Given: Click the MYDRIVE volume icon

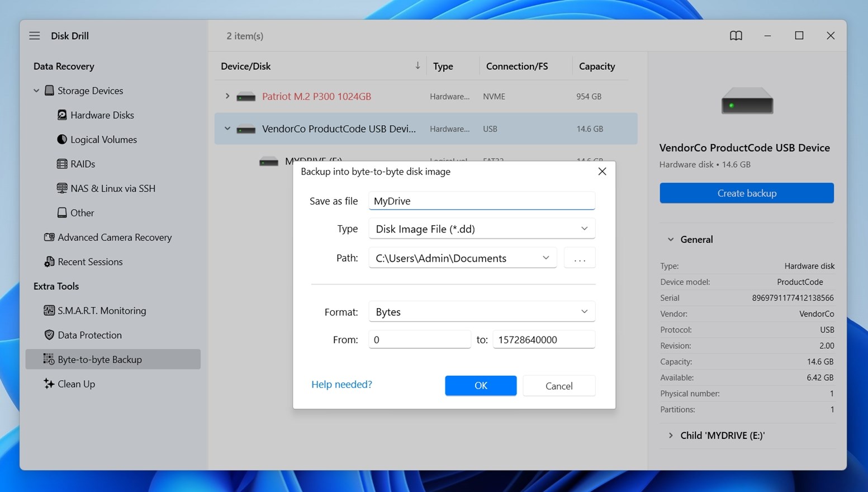Looking at the screenshot, I should click(269, 162).
